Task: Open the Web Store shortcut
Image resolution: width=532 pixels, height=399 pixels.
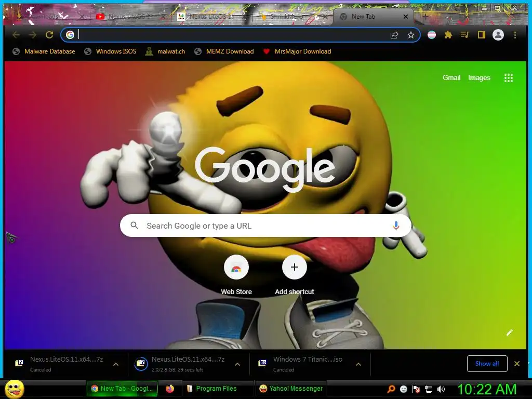Action: [236, 275]
